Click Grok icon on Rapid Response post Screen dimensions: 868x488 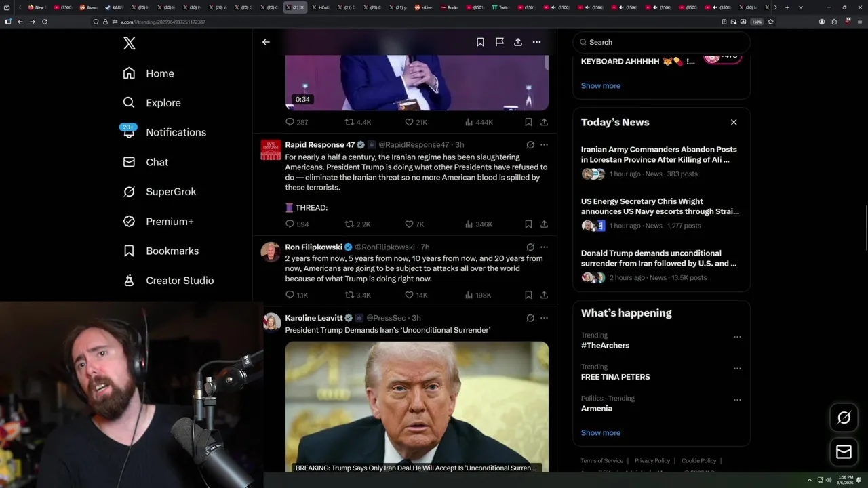(530, 145)
